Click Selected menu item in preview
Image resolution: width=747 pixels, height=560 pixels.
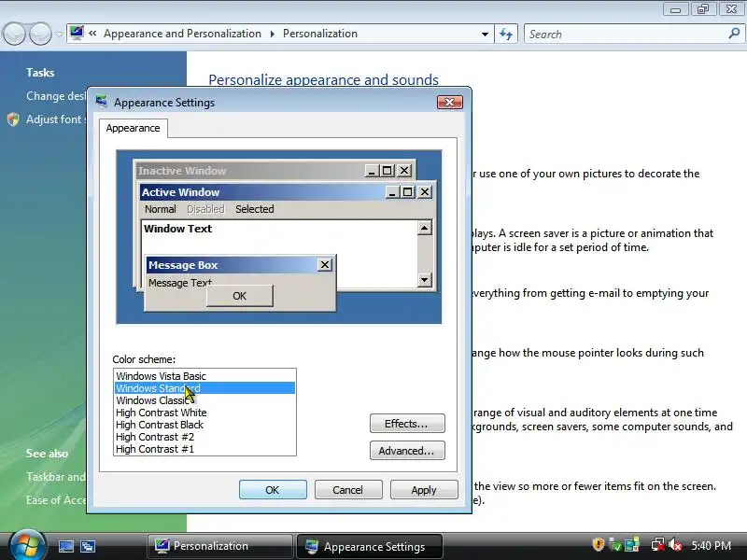tap(254, 209)
